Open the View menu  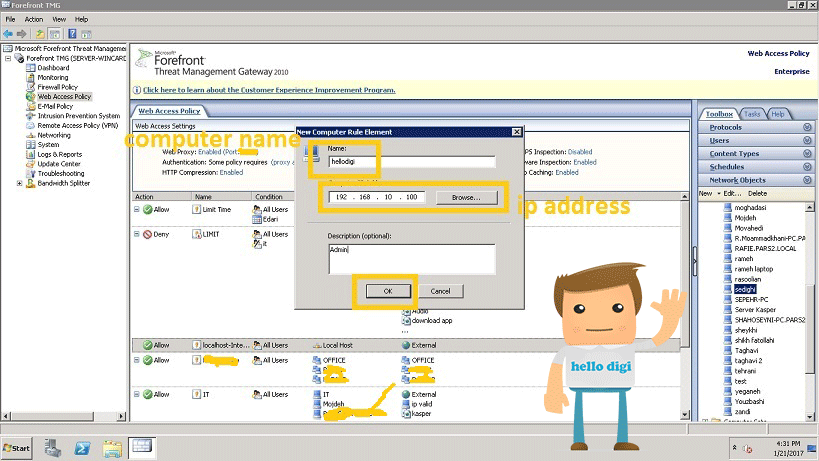tap(59, 19)
